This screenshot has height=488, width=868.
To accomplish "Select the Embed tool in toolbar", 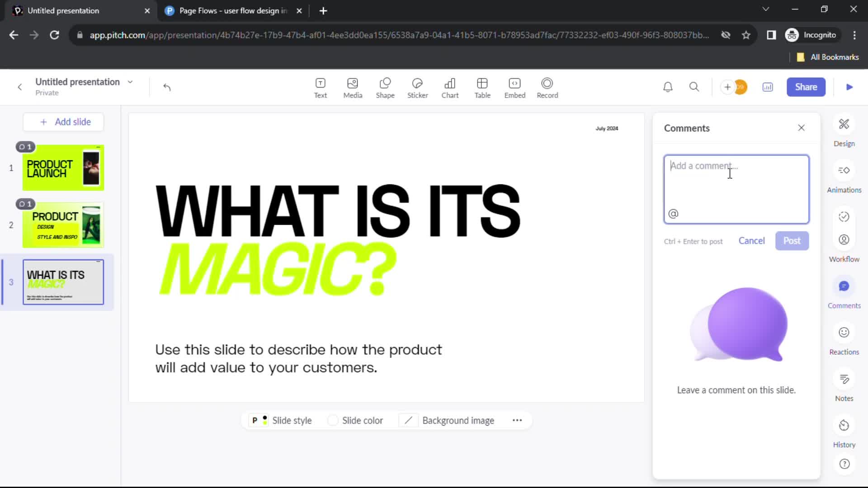I will [515, 87].
